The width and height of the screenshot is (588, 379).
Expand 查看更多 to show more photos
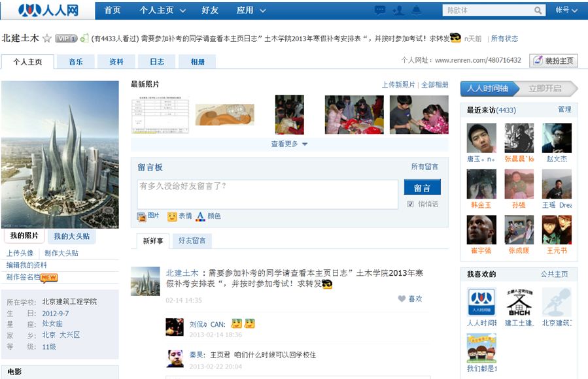[x=289, y=144]
